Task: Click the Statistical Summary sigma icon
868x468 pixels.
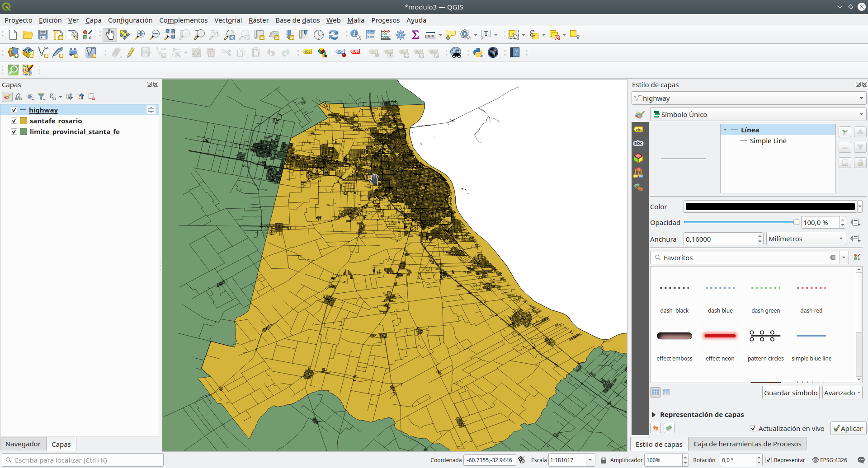Action: pos(415,35)
